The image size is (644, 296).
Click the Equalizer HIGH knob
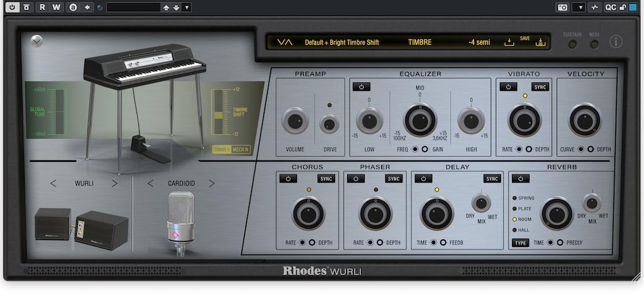click(x=471, y=120)
